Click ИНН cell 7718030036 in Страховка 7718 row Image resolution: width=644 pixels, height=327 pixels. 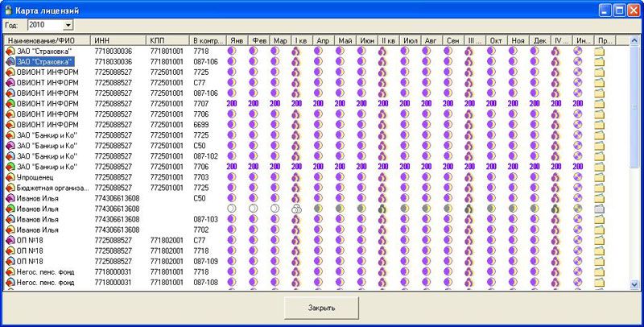(114, 52)
